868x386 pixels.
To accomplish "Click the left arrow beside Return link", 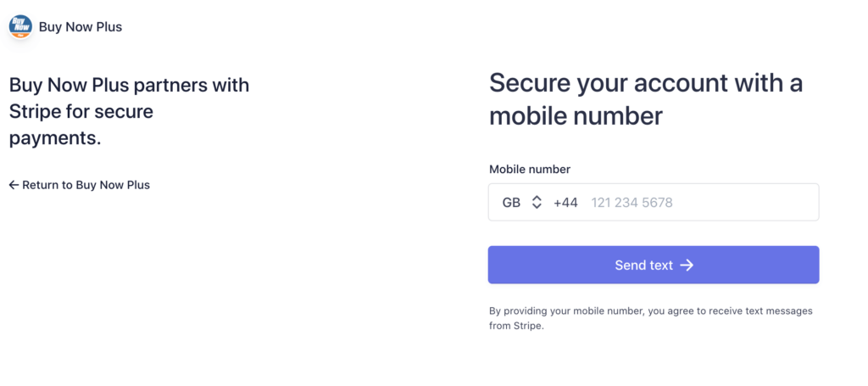I will [14, 185].
